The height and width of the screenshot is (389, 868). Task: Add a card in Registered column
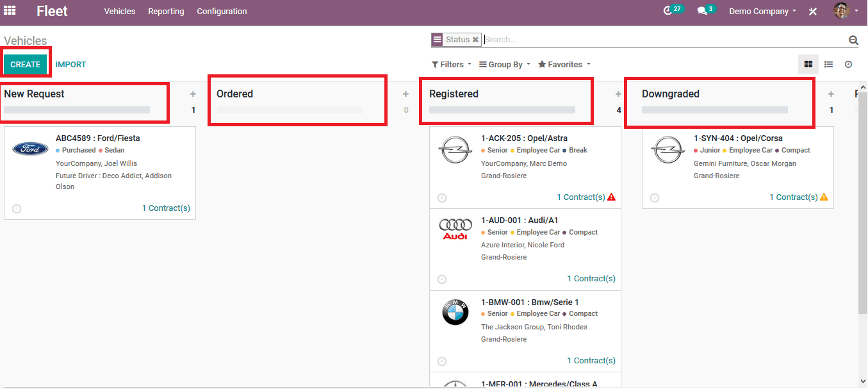618,94
